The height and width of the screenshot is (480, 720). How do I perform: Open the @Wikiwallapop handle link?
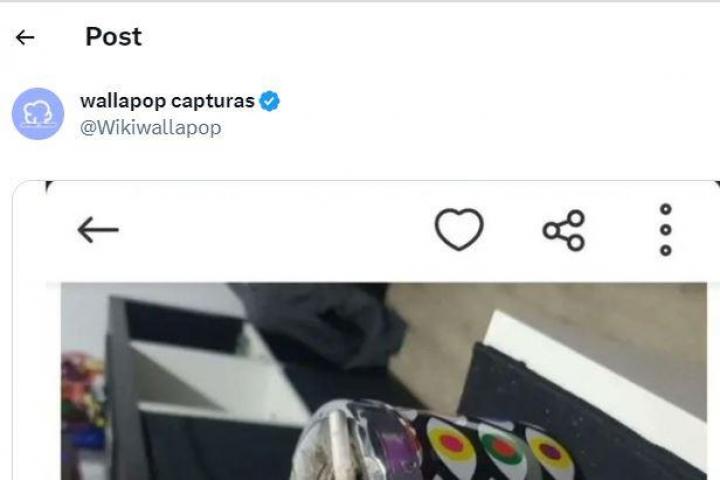tap(150, 128)
